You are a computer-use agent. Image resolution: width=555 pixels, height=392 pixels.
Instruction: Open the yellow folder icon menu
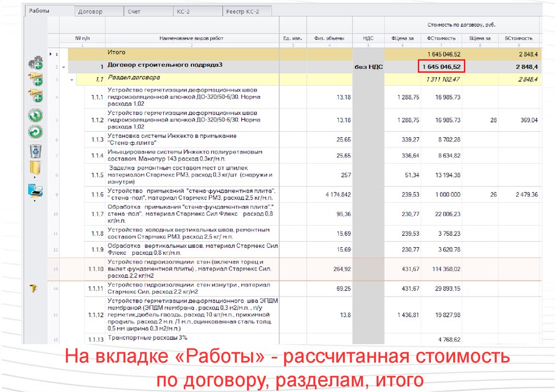pos(35,169)
